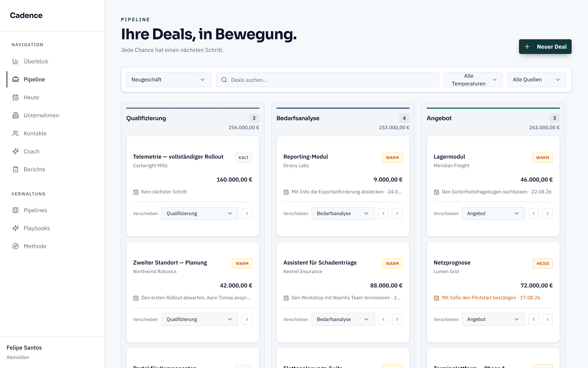Open the Heute calendar icon
The image size is (588, 368).
tap(16, 97)
